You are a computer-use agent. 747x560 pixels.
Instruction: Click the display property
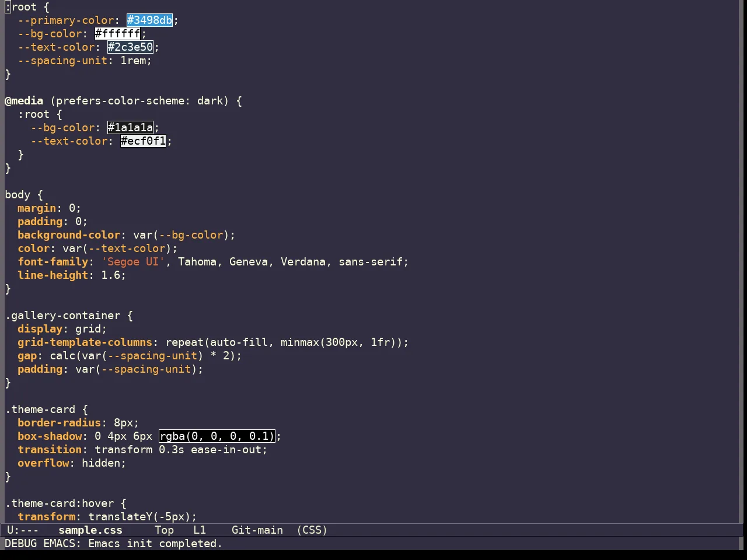coord(40,329)
